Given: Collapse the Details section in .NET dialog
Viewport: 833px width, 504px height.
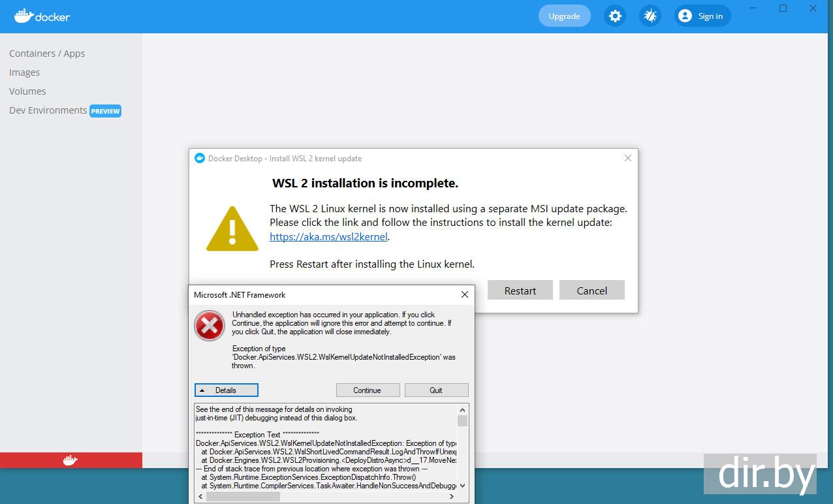Looking at the screenshot, I should pyautogui.click(x=227, y=390).
